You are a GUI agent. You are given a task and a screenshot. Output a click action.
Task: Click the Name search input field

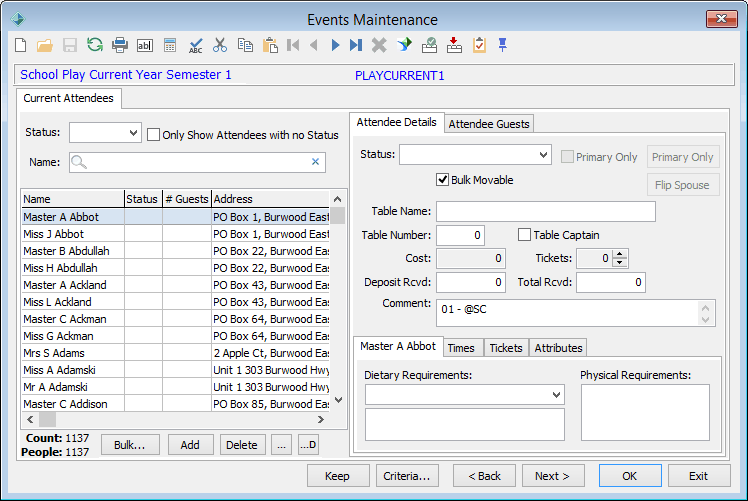[x=197, y=162]
